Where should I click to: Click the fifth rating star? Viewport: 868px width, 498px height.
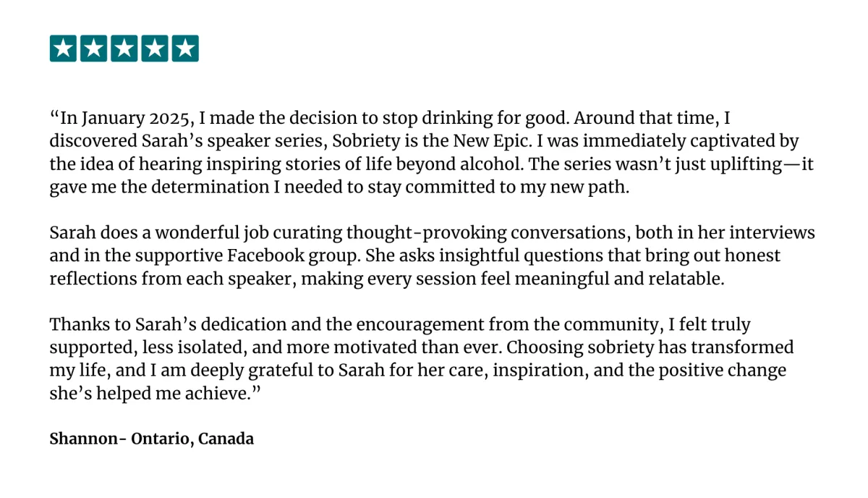[185, 48]
